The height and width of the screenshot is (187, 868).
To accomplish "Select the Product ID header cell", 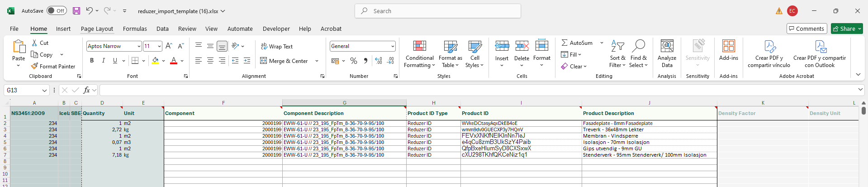I will (521, 113).
